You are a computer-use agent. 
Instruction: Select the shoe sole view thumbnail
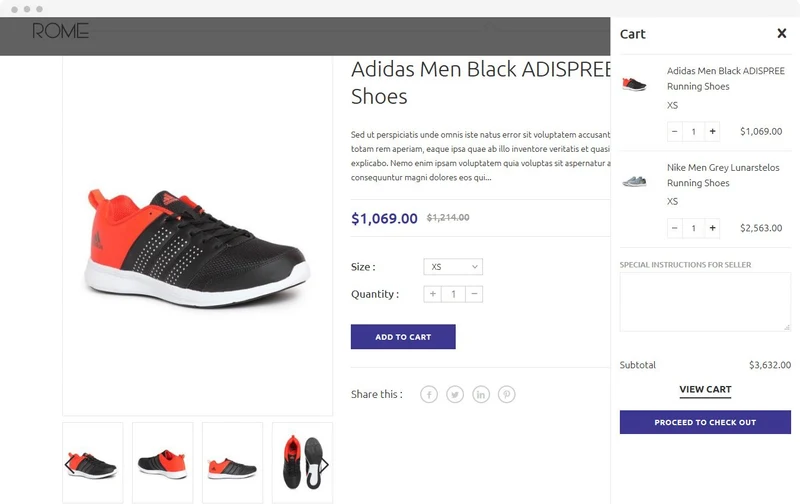302,463
